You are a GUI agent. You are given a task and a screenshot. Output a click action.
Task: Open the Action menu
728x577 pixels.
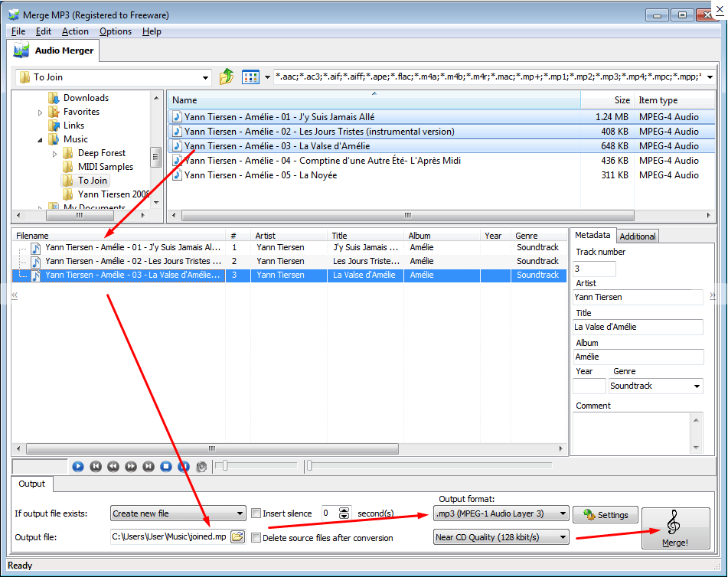tap(75, 31)
